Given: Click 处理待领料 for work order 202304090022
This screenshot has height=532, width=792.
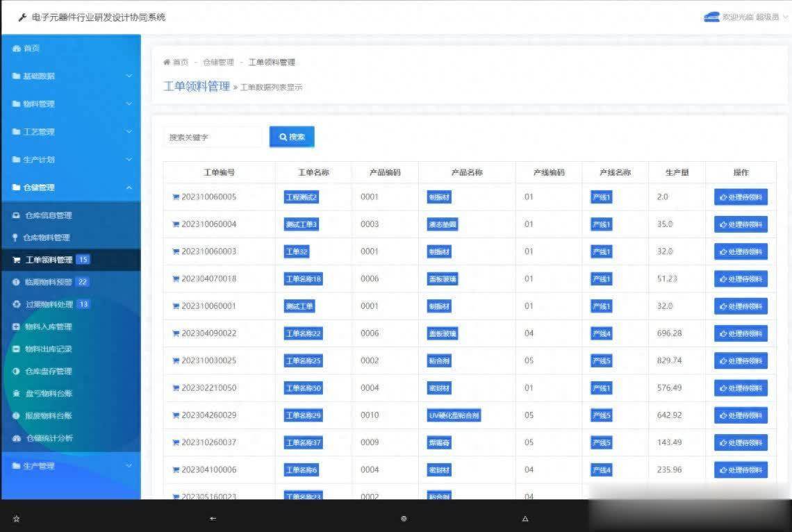Looking at the screenshot, I should point(741,333).
